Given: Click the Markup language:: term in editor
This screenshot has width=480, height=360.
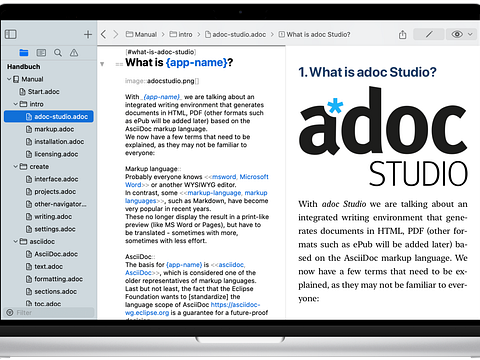Looking at the screenshot, I should 153,169.
